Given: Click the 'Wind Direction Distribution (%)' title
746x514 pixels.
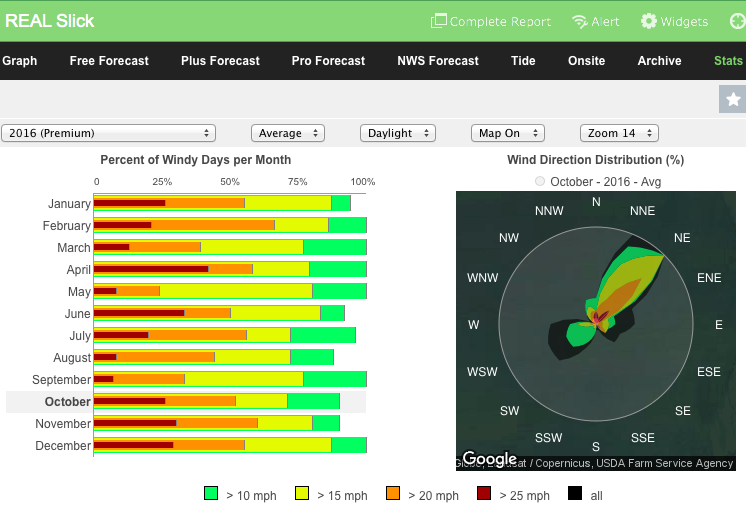Looking at the screenshot, I should 596,160.
